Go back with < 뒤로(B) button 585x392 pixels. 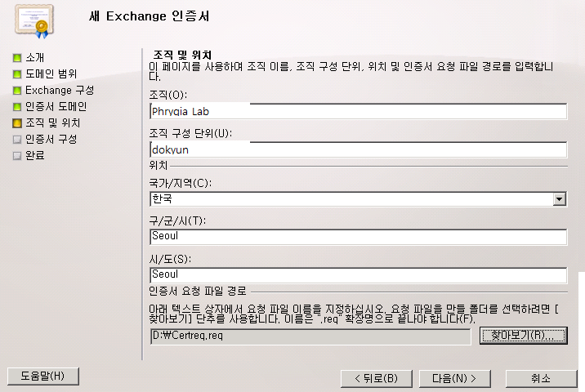[377, 379]
